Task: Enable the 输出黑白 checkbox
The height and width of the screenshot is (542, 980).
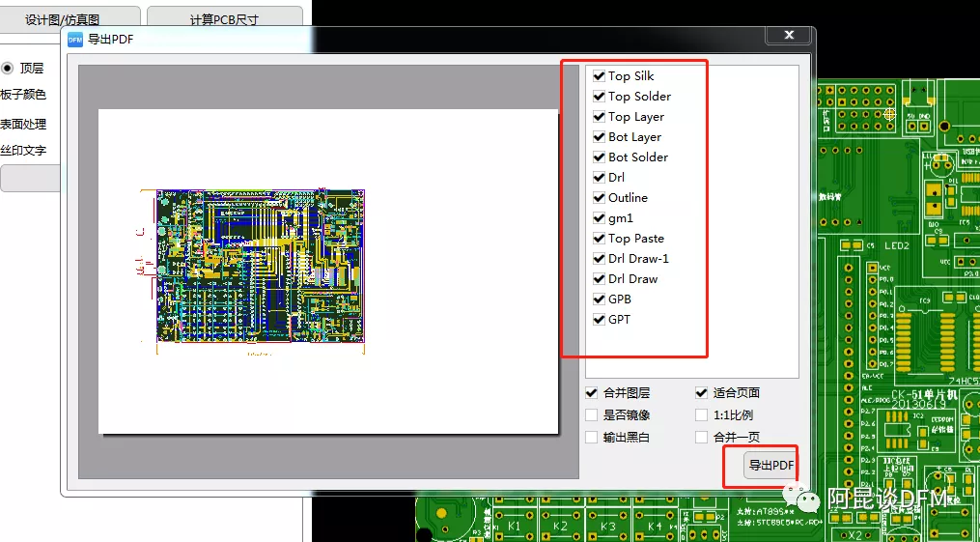Action: (x=591, y=438)
